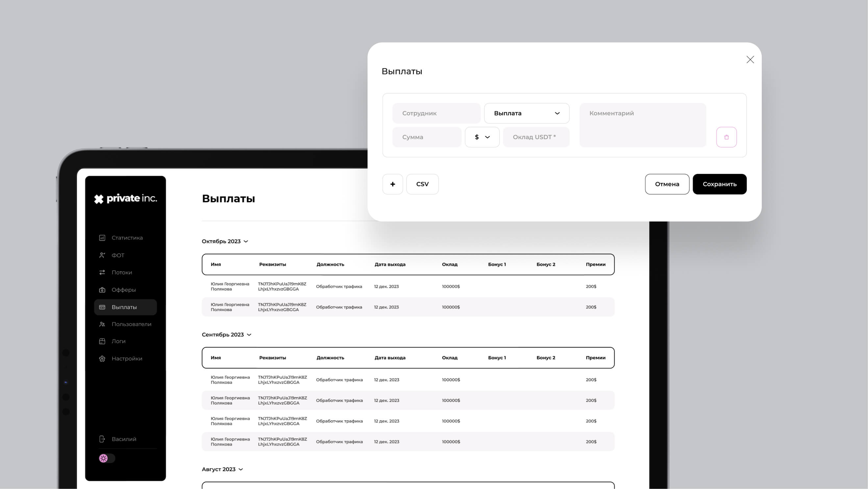Click the Статистика chart icon in sidebar
Image resolution: width=868 pixels, height=489 pixels.
(102, 238)
